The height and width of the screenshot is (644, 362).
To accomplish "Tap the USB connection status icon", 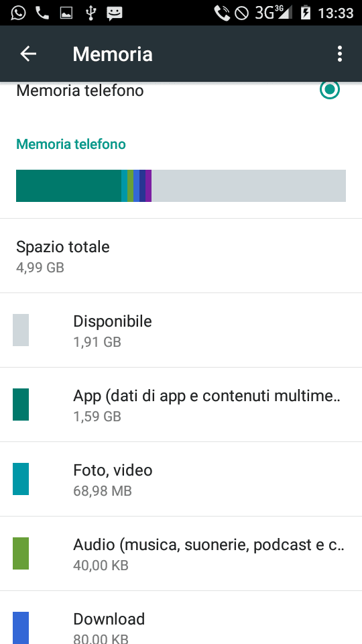I will pyautogui.click(x=90, y=13).
